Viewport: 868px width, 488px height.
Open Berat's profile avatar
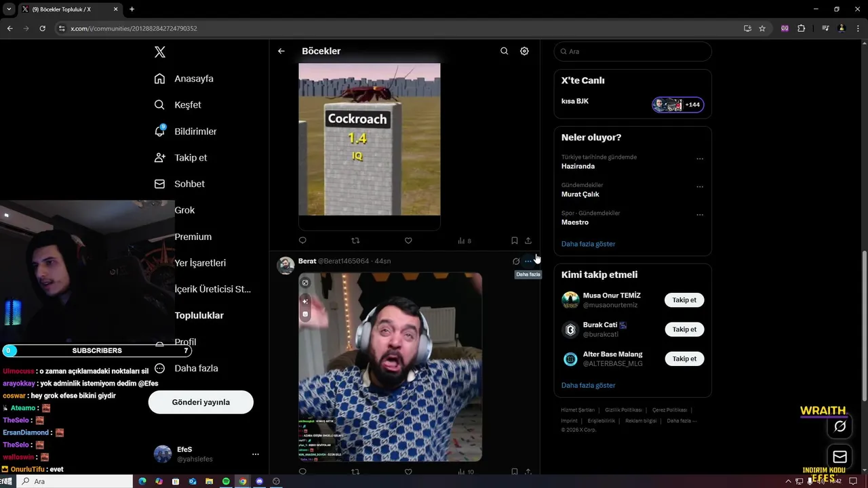285,265
